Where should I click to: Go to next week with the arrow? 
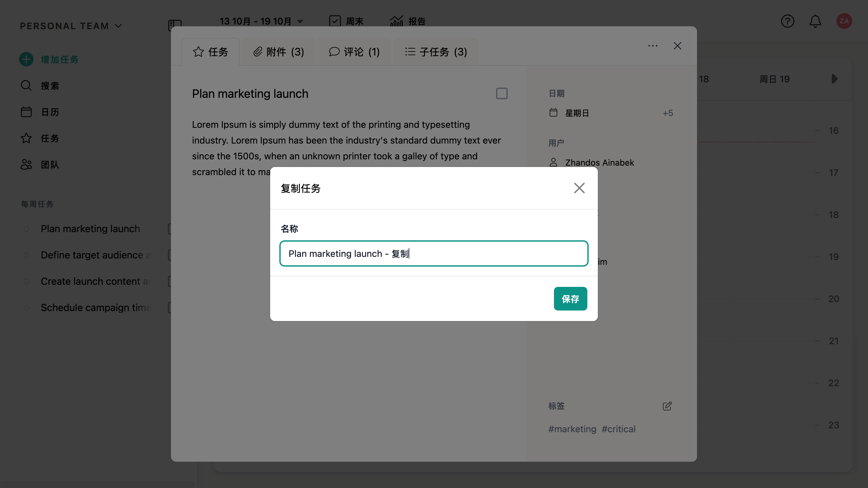pos(834,79)
